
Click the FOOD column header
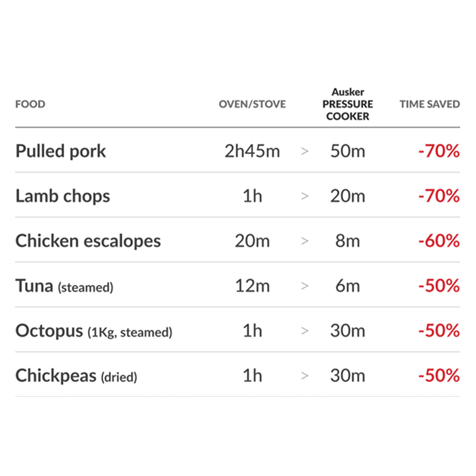pos(30,104)
